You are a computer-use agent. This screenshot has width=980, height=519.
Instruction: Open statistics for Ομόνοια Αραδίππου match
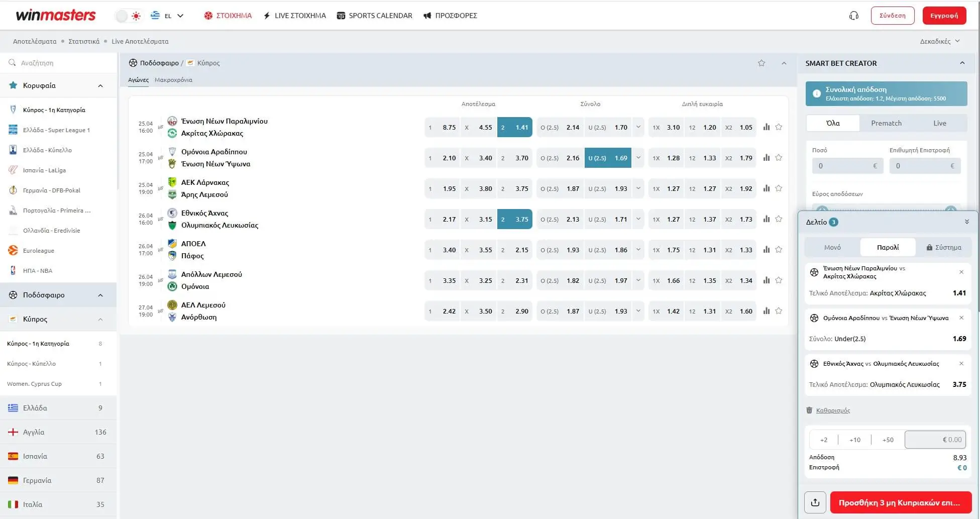coord(767,158)
